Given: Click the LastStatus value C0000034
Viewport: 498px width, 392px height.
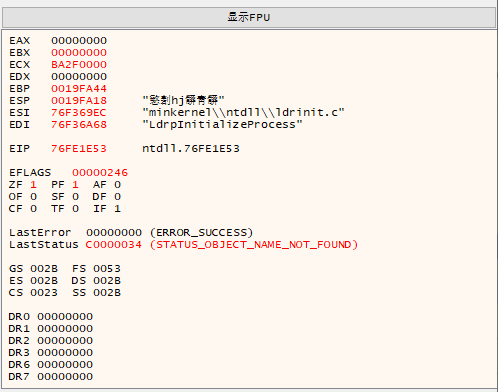Looking at the screenshot, I should 114,245.
